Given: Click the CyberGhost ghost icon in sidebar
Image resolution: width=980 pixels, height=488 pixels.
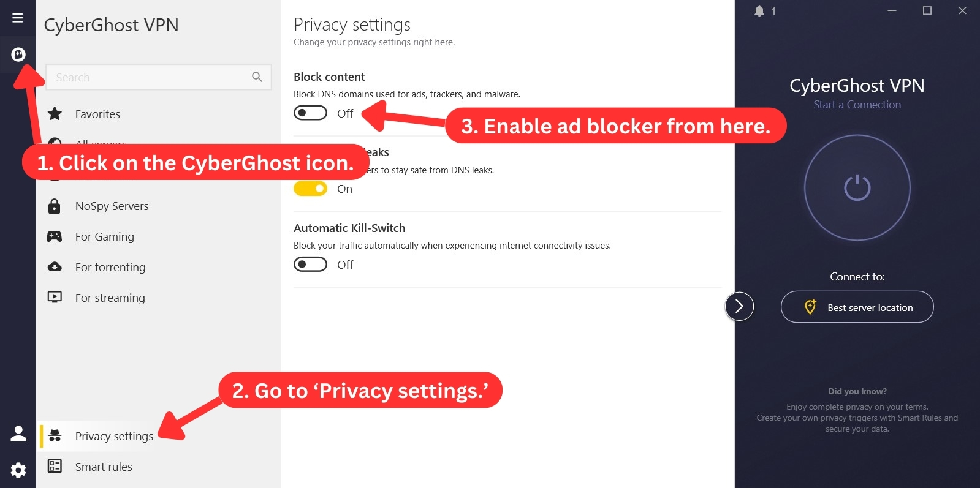Looking at the screenshot, I should [18, 54].
